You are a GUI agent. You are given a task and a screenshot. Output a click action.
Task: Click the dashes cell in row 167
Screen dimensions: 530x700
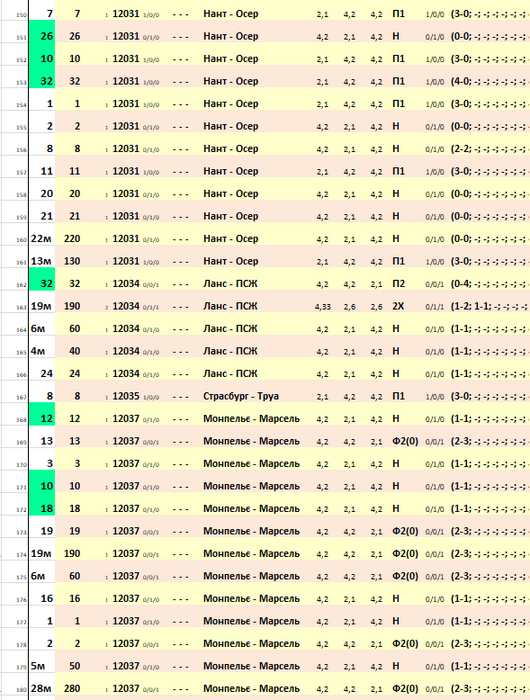pyautogui.click(x=180, y=397)
